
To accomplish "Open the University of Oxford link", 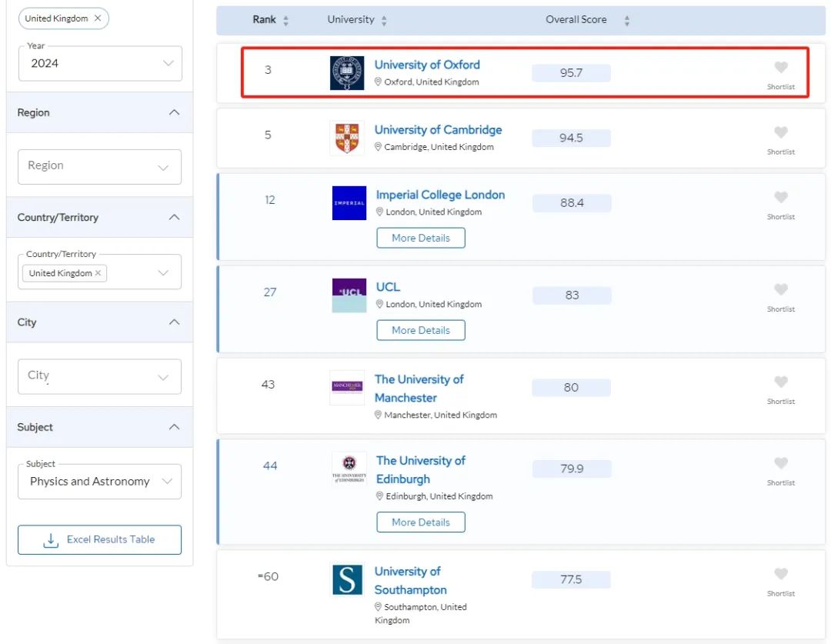I will click(x=427, y=65).
